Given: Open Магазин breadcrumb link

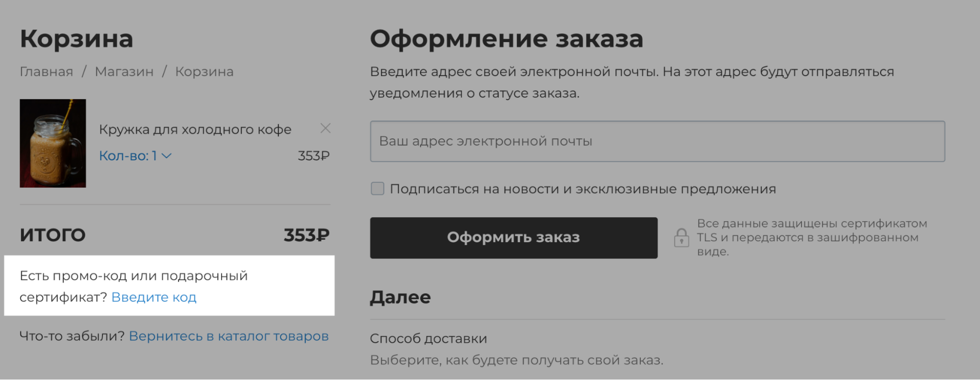Looking at the screenshot, I should pos(124,72).
